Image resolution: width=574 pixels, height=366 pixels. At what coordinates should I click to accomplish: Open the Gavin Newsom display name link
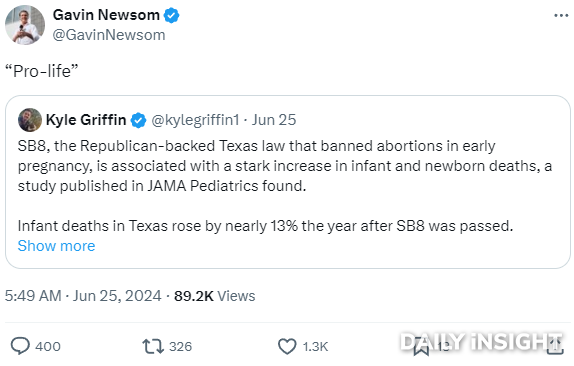(x=106, y=15)
